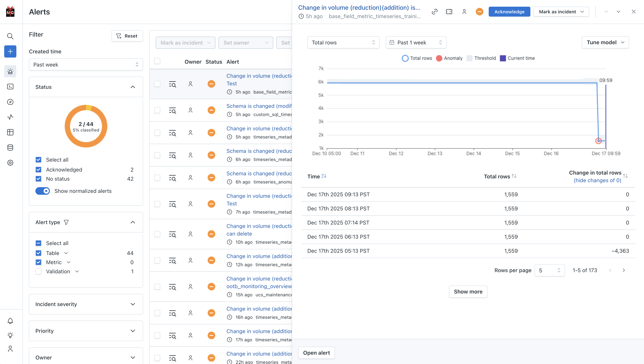The height and width of the screenshot is (364, 644).
Task: Click the data sources database sidebar icon
Action: pyautogui.click(x=10, y=148)
